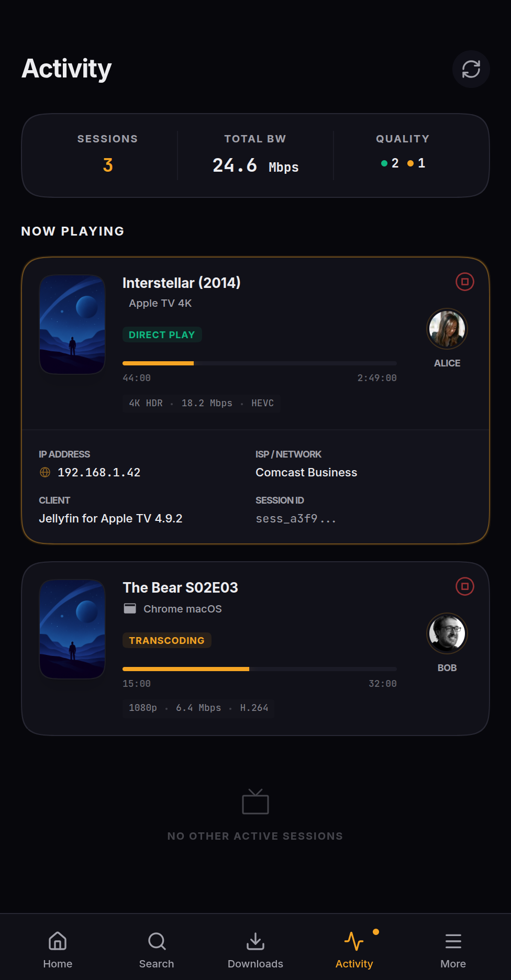
Task: Stop Alice's Interstellar playback session
Action: 464,282
